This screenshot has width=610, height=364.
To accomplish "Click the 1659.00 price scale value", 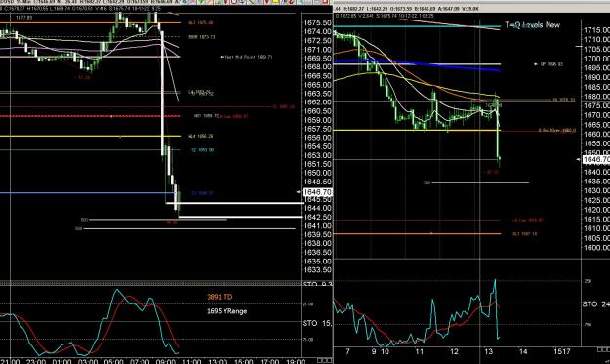I will [x=317, y=120].
